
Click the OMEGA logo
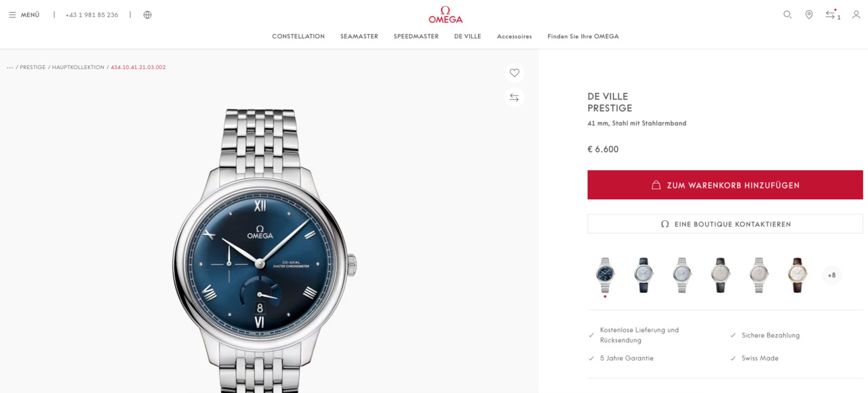(x=446, y=15)
